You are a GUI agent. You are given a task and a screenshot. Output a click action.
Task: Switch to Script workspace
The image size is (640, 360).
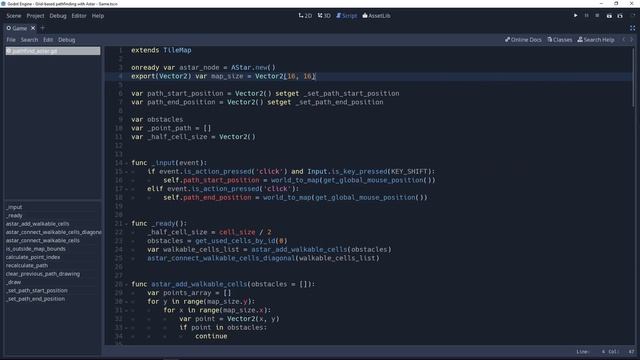pos(346,16)
